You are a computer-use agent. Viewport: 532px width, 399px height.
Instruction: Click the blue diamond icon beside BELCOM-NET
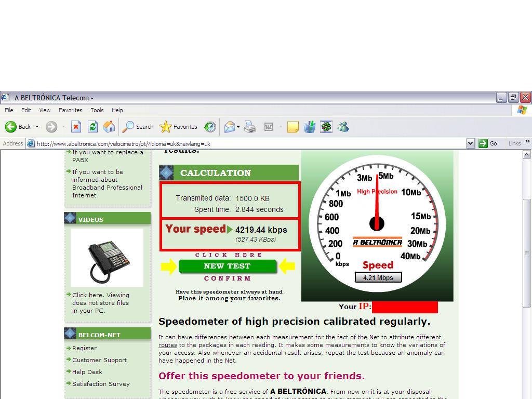click(x=70, y=334)
